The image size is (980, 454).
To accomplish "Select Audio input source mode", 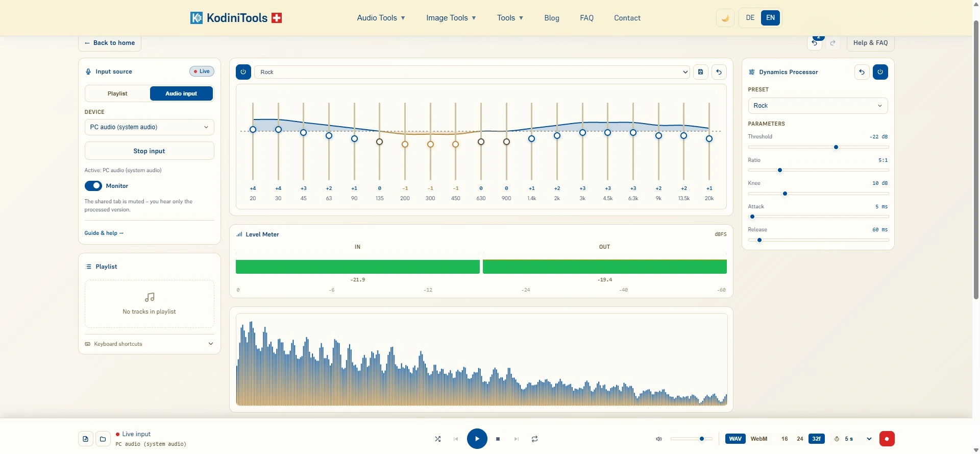I will tap(181, 93).
